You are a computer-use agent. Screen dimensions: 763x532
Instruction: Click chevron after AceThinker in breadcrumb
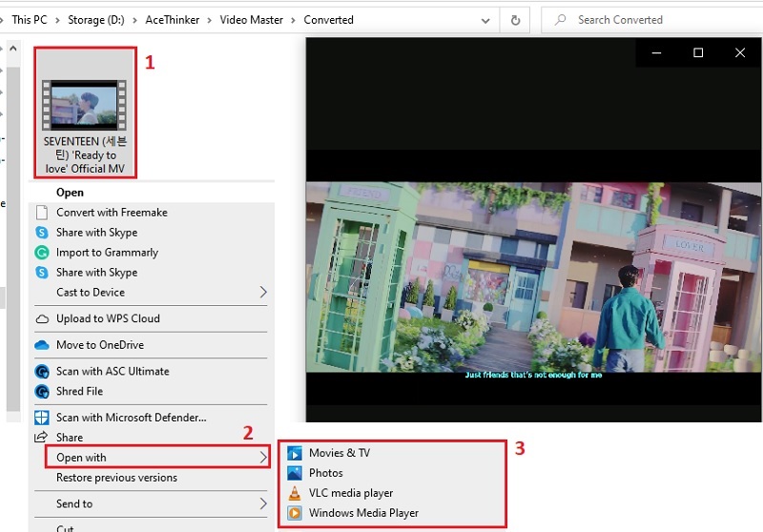pos(209,20)
